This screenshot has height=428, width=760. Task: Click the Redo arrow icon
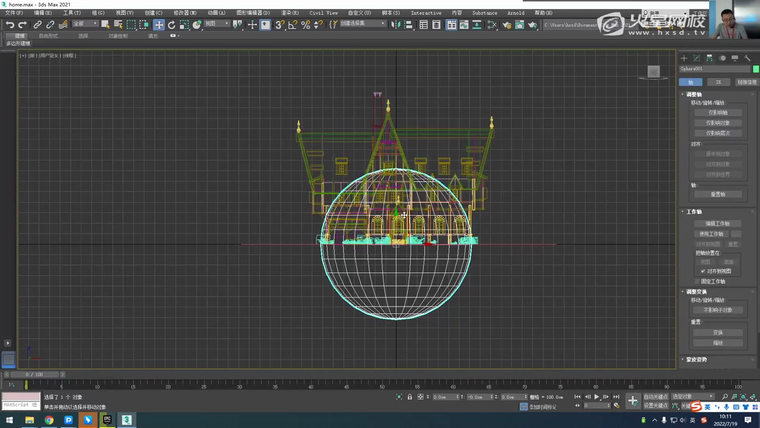pos(22,24)
